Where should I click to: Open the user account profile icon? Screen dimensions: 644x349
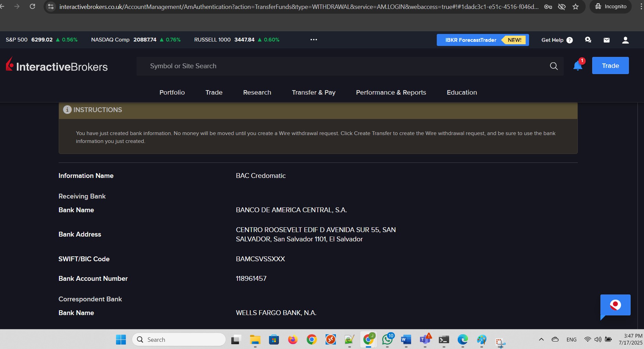tap(625, 40)
